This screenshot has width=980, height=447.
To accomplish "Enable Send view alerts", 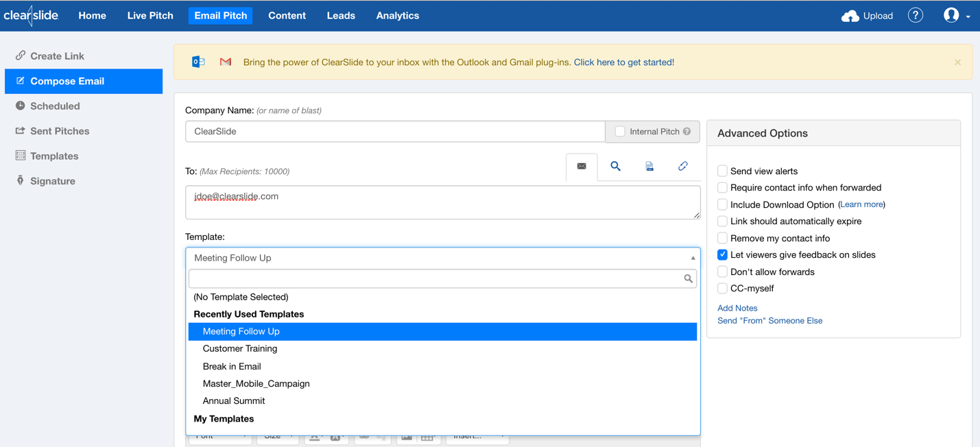I will click(x=722, y=171).
